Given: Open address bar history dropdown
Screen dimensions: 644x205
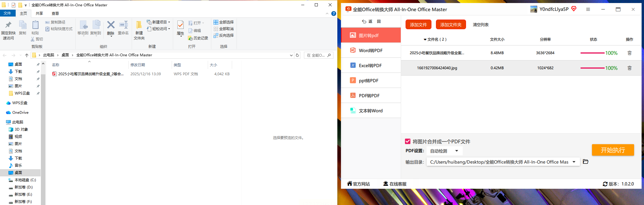Looking at the screenshot, I should 291,55.
